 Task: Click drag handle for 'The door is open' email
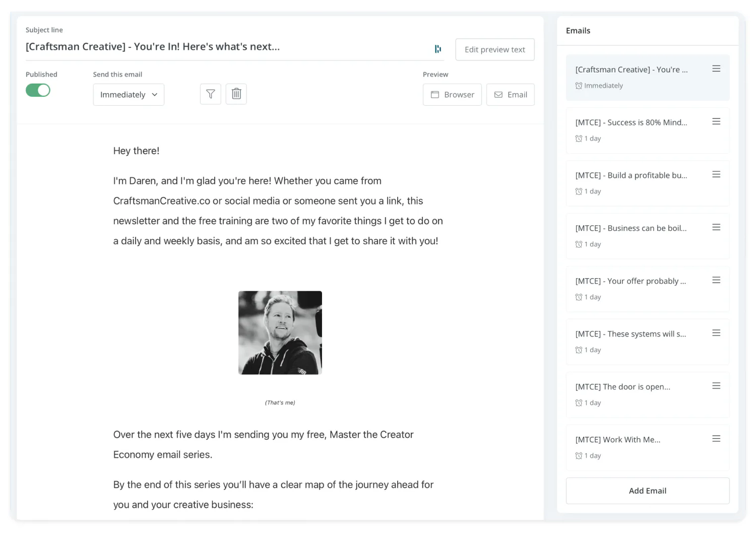[x=716, y=386]
